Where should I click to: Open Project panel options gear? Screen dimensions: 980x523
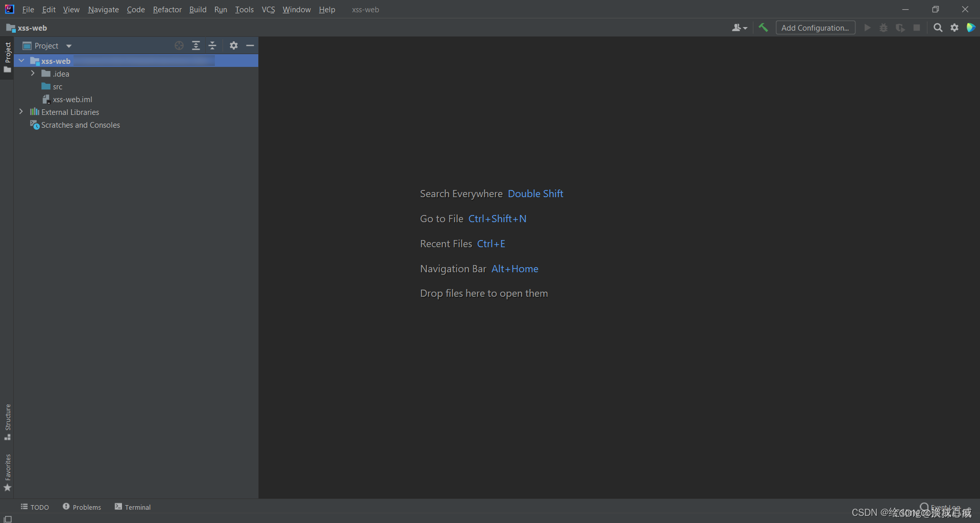click(234, 45)
